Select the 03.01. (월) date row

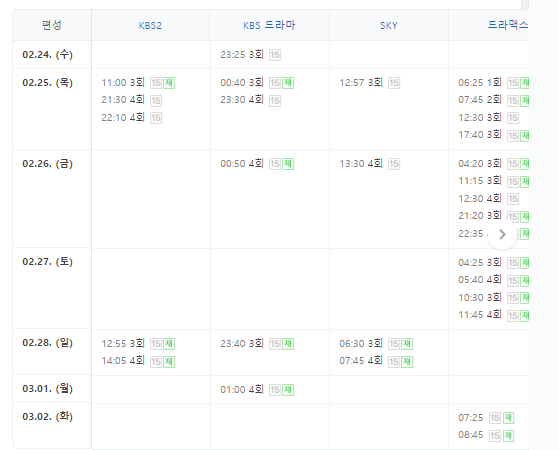(x=47, y=388)
